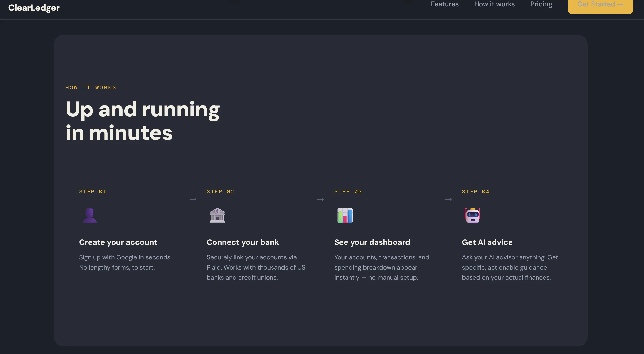
Task: Select the 'See your dashboard' heading
Action: (372, 242)
